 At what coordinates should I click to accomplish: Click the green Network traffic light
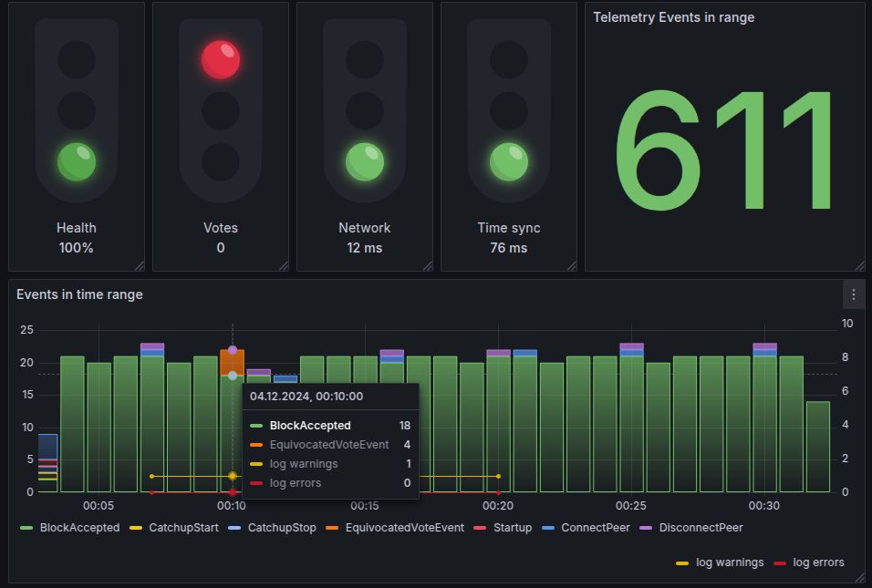(365, 162)
